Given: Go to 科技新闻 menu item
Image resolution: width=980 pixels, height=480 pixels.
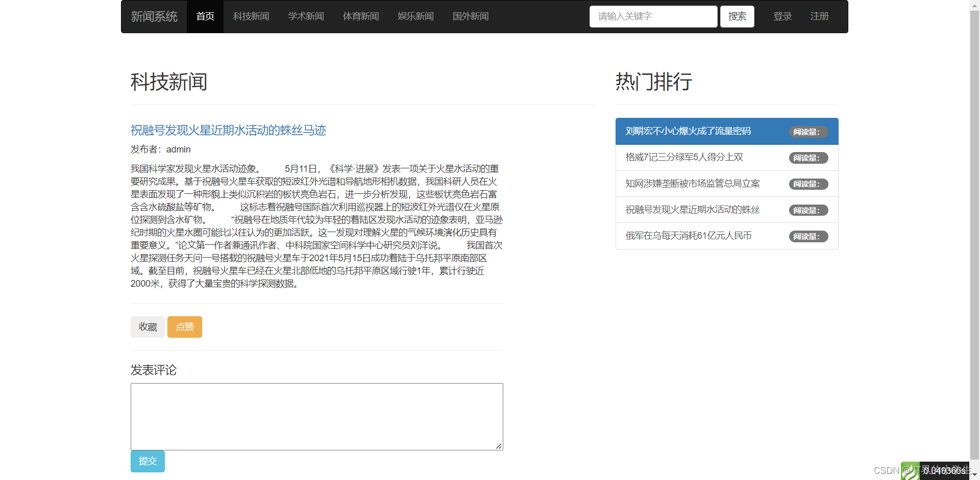Looking at the screenshot, I should pyautogui.click(x=251, y=16).
